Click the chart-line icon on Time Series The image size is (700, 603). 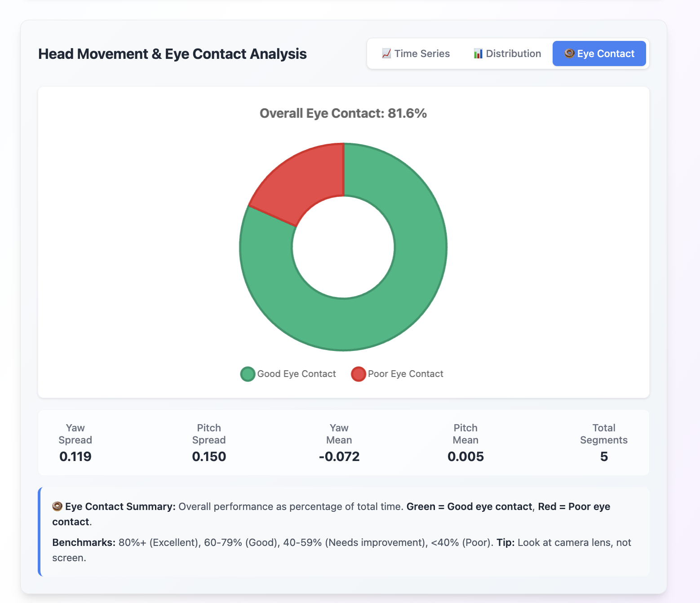click(x=386, y=53)
